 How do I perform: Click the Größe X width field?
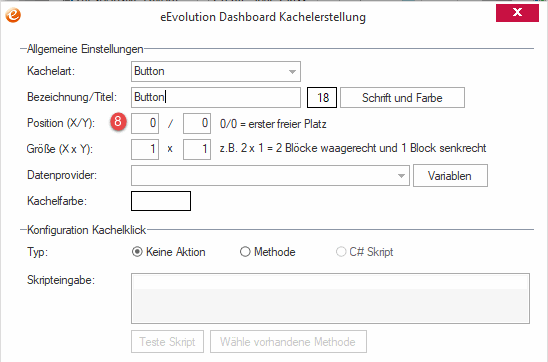click(145, 150)
